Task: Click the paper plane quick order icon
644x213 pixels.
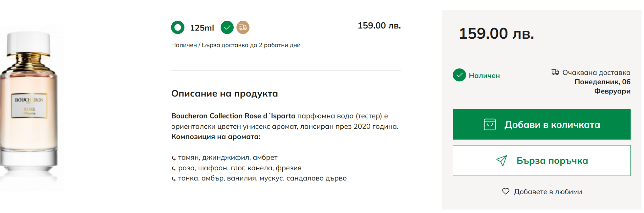Action: point(502,161)
